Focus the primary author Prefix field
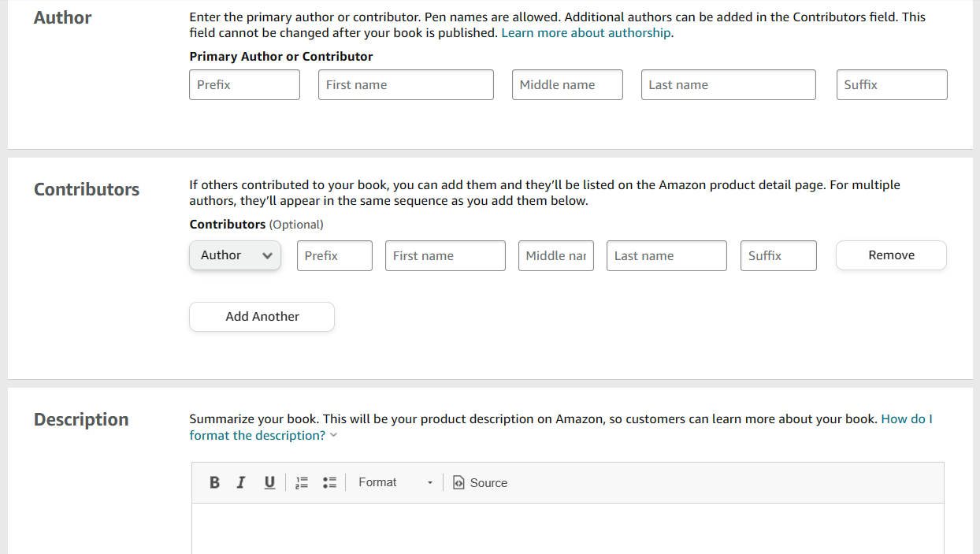Viewport: 980px width, 554px height. pyautogui.click(x=244, y=85)
